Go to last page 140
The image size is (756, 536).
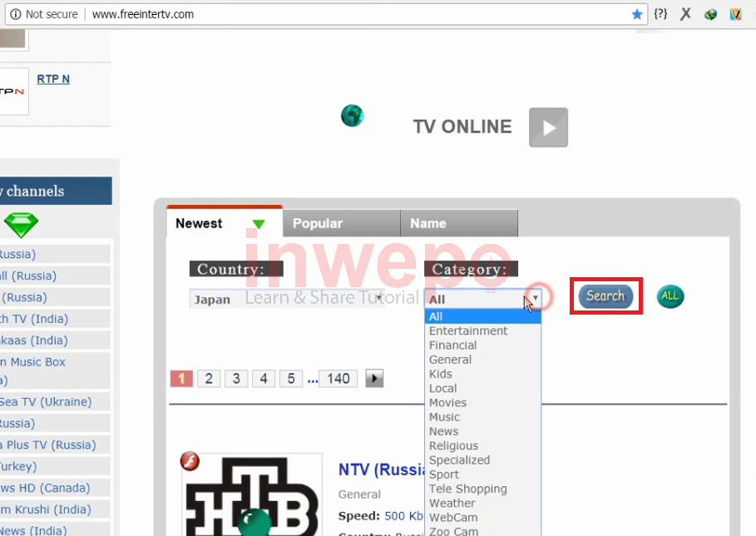pos(338,379)
